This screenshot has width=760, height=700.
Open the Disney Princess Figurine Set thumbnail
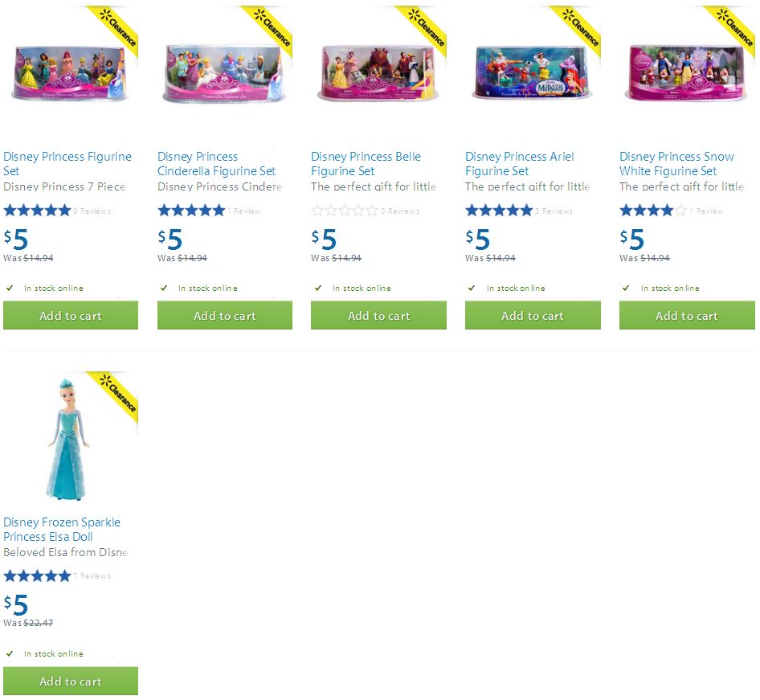pos(70,74)
